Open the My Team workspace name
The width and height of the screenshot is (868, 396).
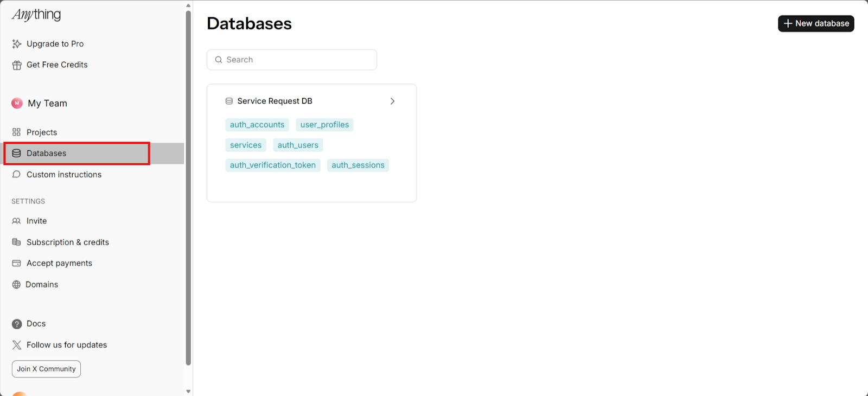(x=48, y=103)
